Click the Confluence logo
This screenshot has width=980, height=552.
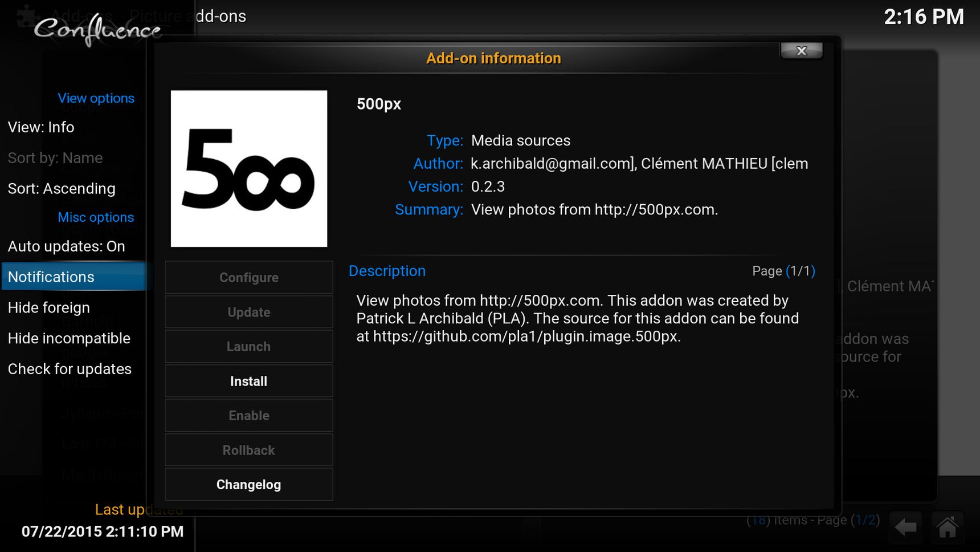pos(97,29)
